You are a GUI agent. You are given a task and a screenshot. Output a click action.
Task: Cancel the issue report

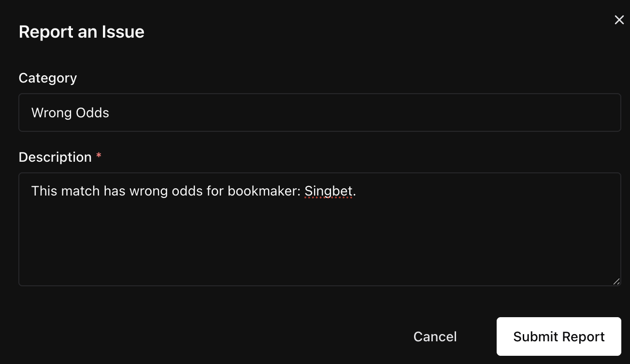click(x=435, y=336)
